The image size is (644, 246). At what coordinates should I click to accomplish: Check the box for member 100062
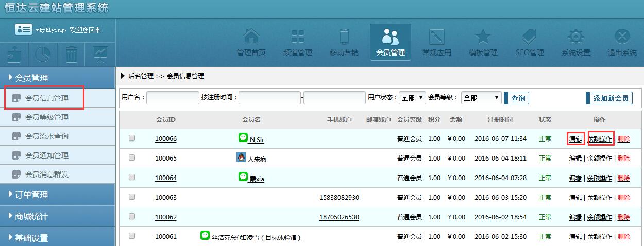pos(132,216)
